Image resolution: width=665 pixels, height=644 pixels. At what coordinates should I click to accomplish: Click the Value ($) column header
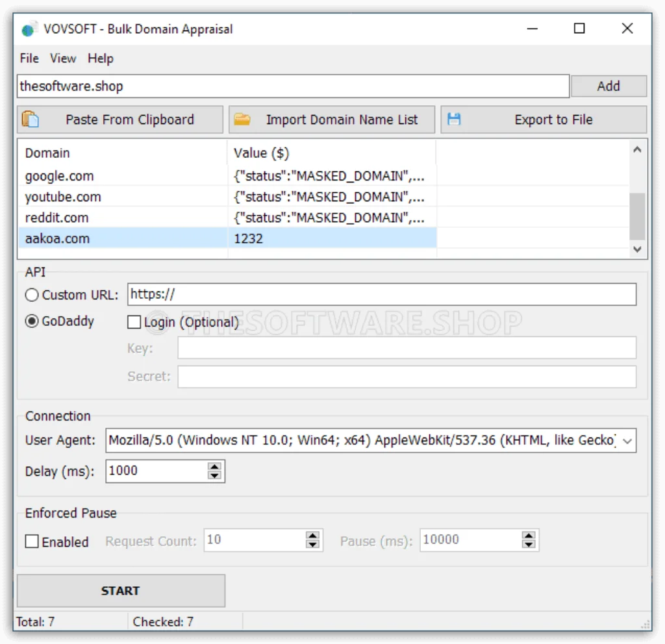point(332,153)
